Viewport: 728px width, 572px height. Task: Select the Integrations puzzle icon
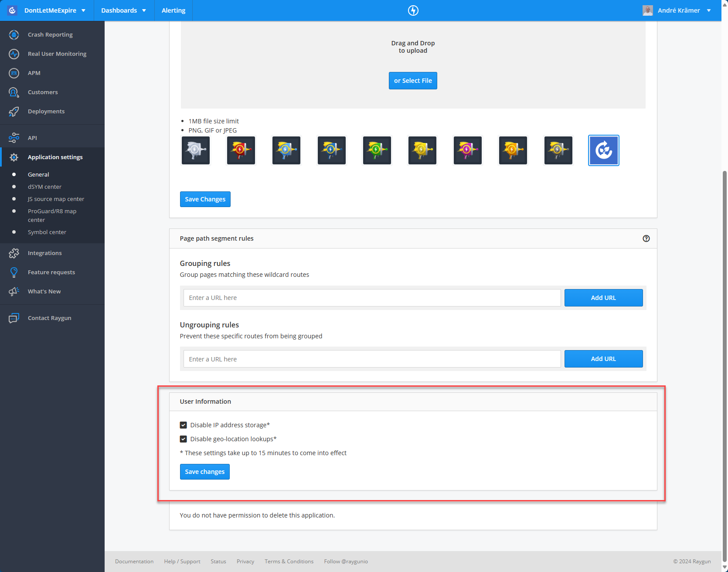14,253
